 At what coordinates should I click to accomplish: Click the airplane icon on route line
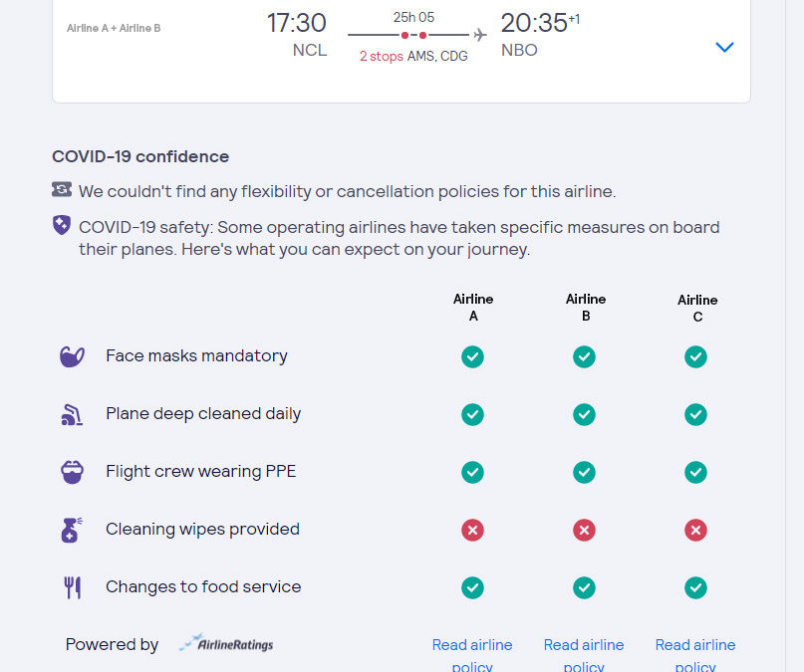(x=480, y=35)
